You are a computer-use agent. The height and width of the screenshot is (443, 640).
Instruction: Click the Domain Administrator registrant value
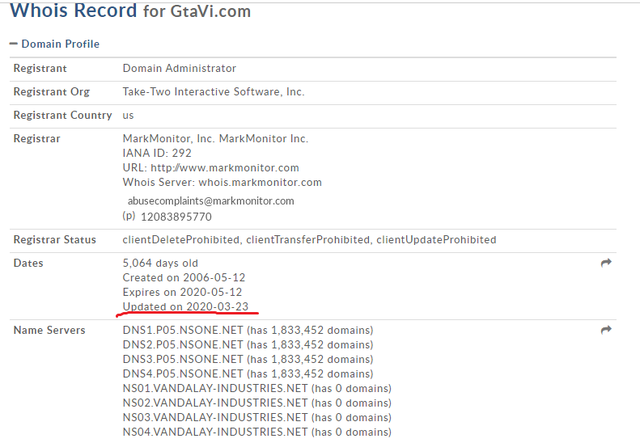tap(179, 68)
